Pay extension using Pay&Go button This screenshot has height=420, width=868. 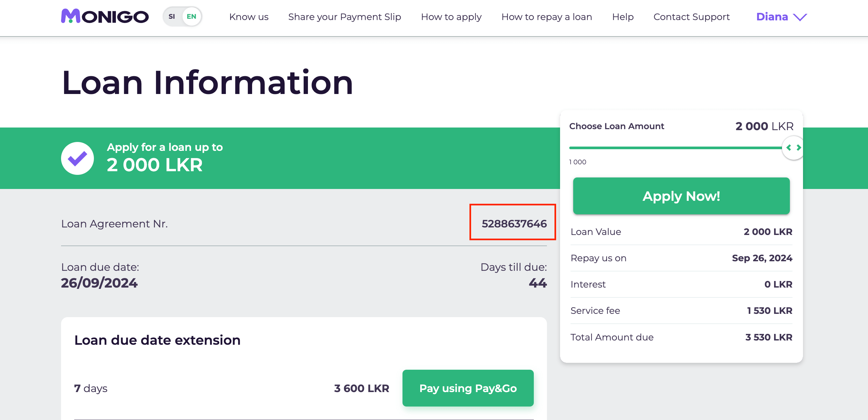pyautogui.click(x=468, y=388)
